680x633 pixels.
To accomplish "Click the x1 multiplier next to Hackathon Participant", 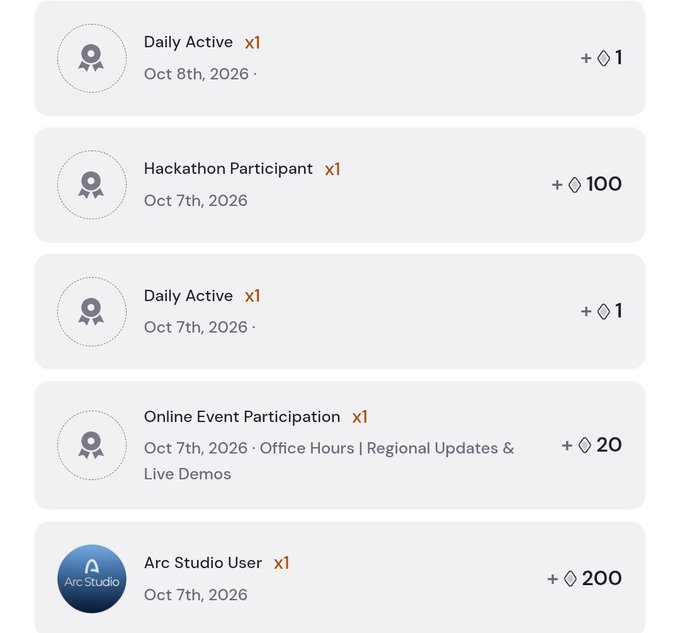I will (333, 170).
